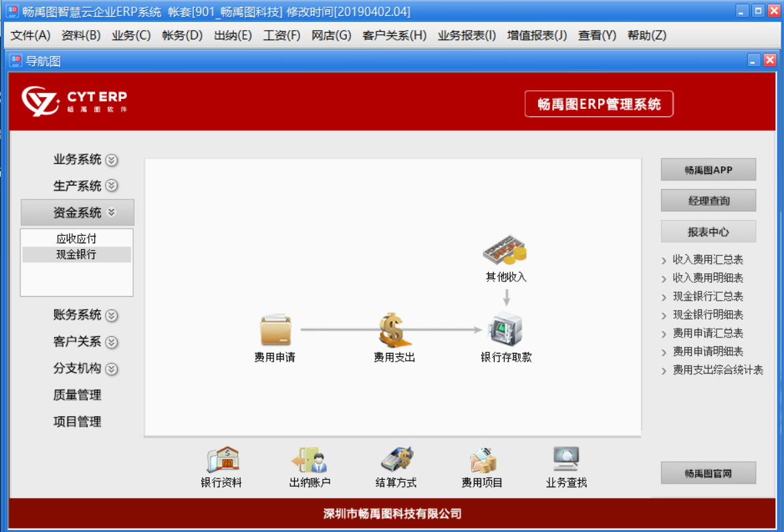Image resolution: width=784 pixels, height=532 pixels.
Task: Open the 出纳账户 icon
Action: [309, 460]
